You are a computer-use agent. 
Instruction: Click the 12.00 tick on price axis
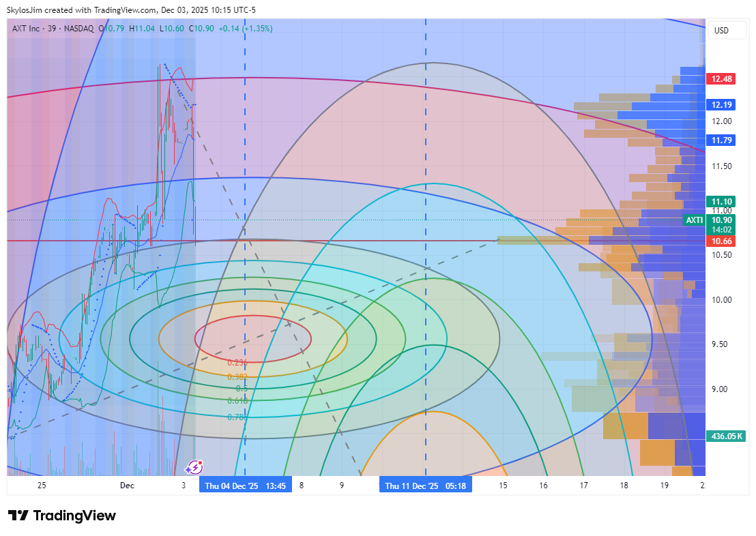[722, 121]
